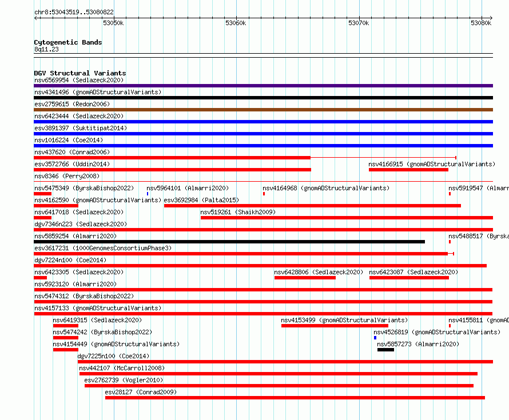Viewport: 509px width, 420px height.
Task: Open esv28127 (Conrad2009) label
Action: (x=141, y=392)
